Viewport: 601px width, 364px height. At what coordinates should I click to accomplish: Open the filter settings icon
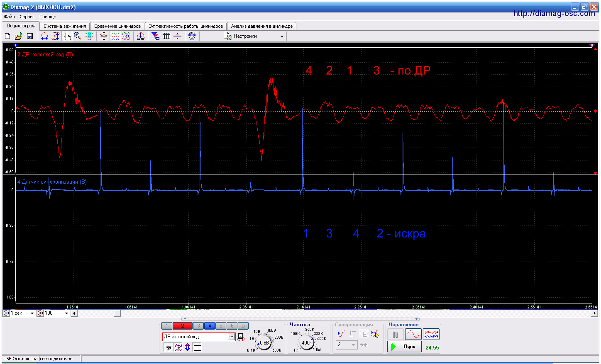(x=156, y=36)
